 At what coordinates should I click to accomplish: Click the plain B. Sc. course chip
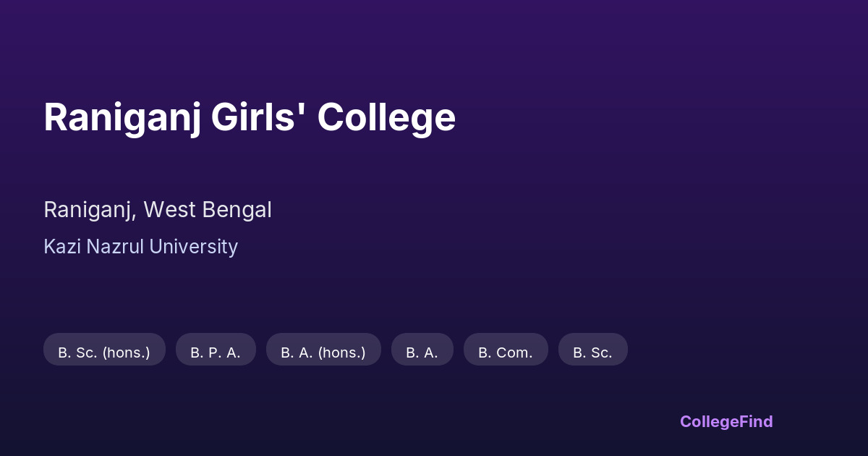pos(592,352)
